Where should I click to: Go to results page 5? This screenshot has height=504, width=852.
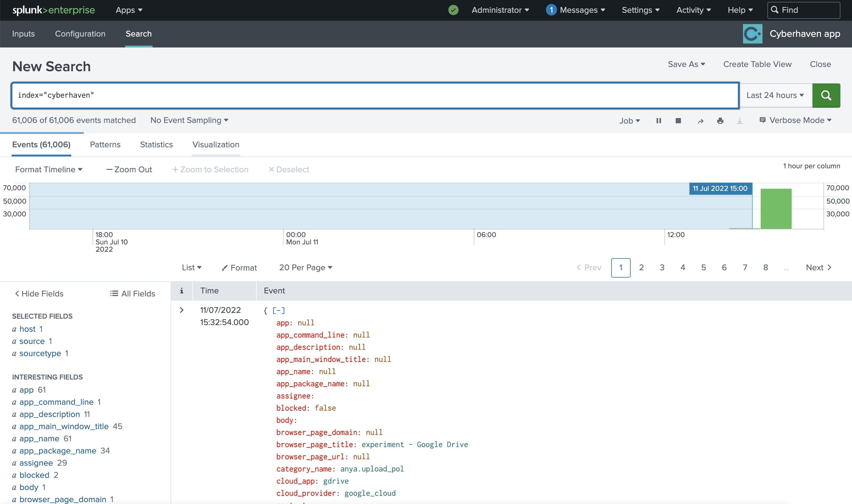(703, 268)
